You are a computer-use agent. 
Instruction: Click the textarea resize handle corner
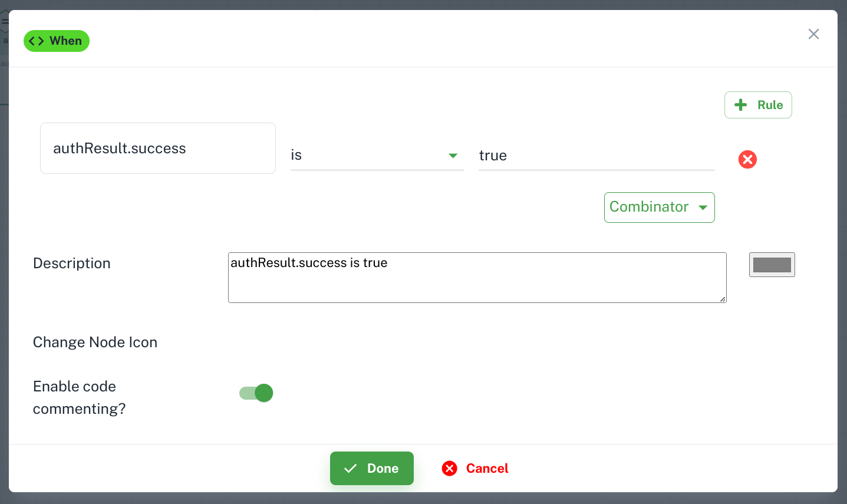[x=723, y=299]
